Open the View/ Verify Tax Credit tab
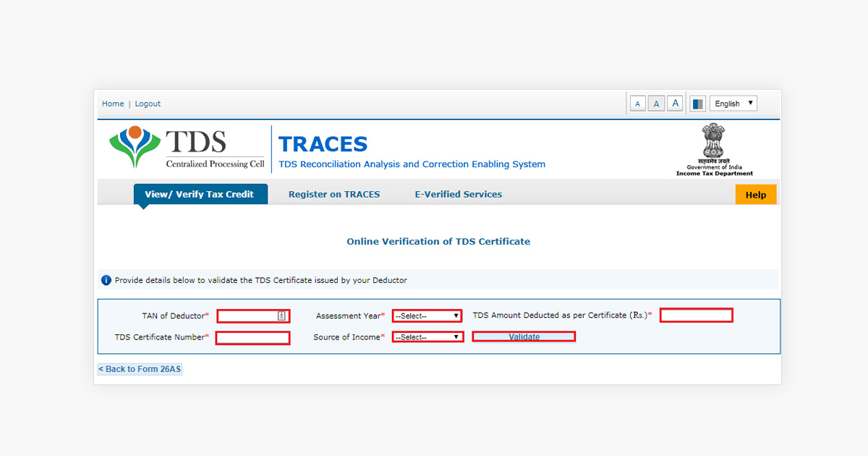Viewport: 868px width, 456px height. click(x=200, y=194)
